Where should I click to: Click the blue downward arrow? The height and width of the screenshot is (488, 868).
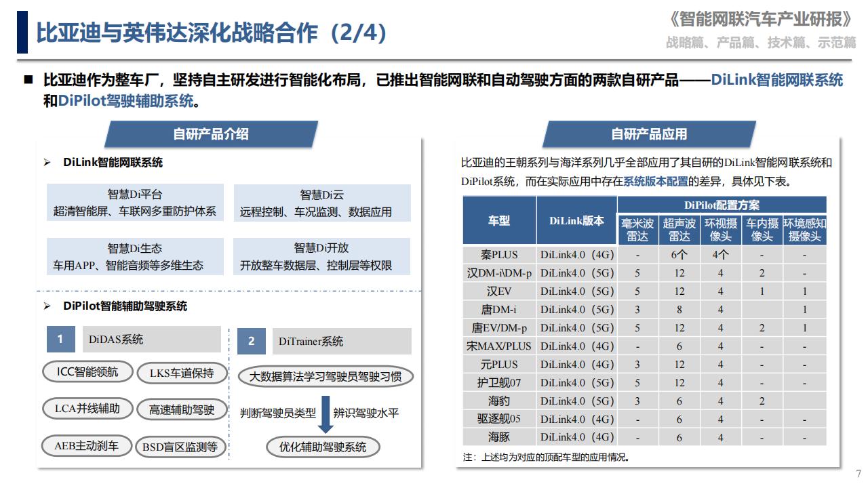[325, 414]
